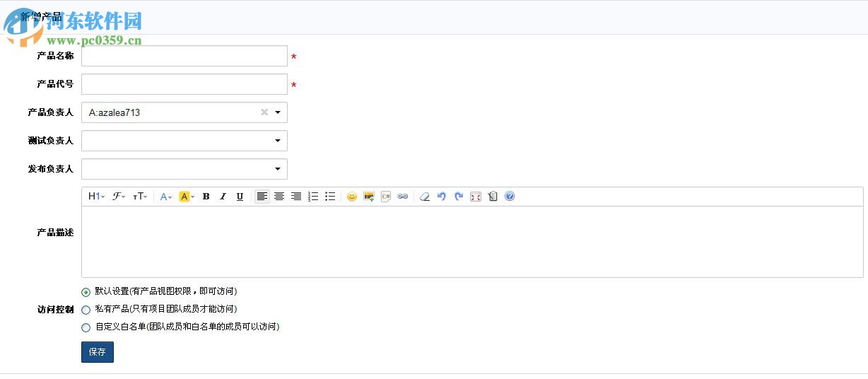Toggle underline formatting

[x=240, y=197]
